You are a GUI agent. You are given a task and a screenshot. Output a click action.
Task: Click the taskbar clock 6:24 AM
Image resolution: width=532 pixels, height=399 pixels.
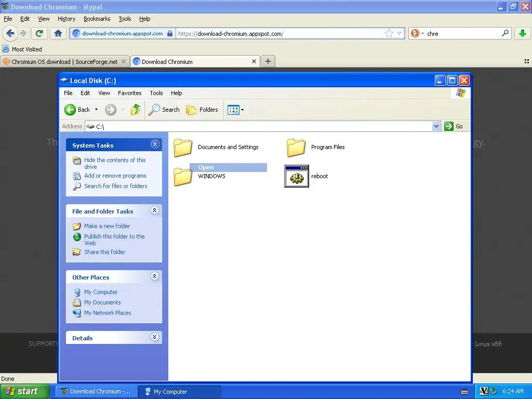513,392
